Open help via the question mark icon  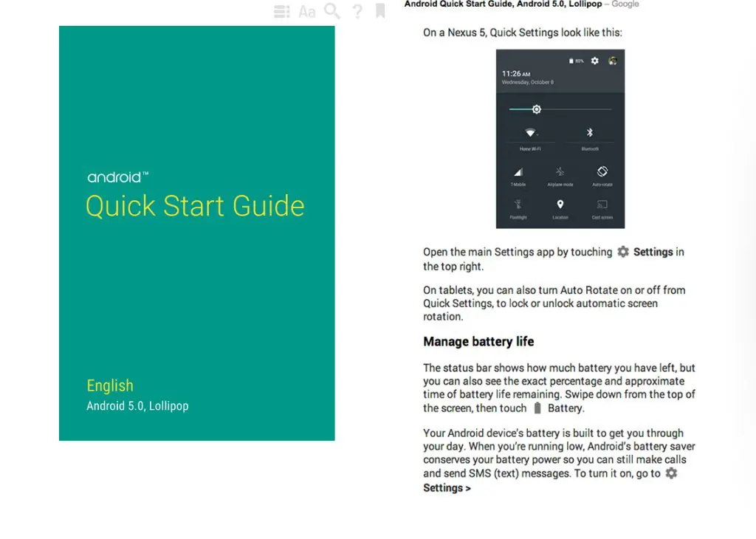click(357, 12)
